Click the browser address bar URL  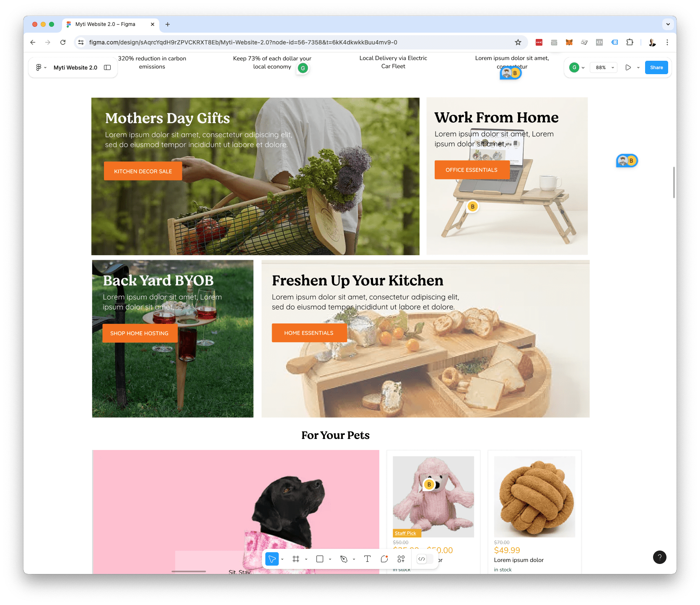(x=243, y=42)
